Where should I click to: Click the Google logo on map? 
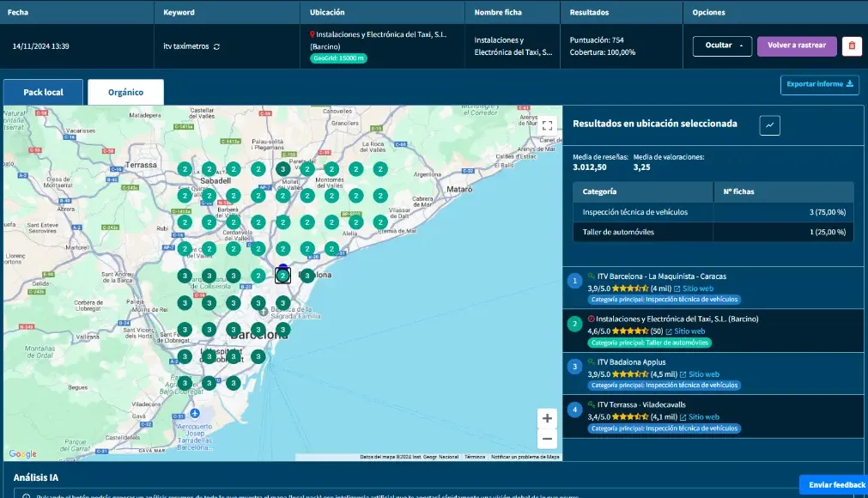[x=22, y=454]
